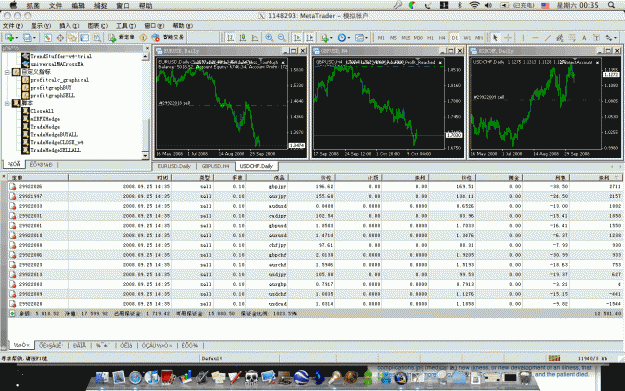This screenshot has height=391, width=625.
Task: Click the Navigator scroll down arrow
Action: [x=145, y=156]
